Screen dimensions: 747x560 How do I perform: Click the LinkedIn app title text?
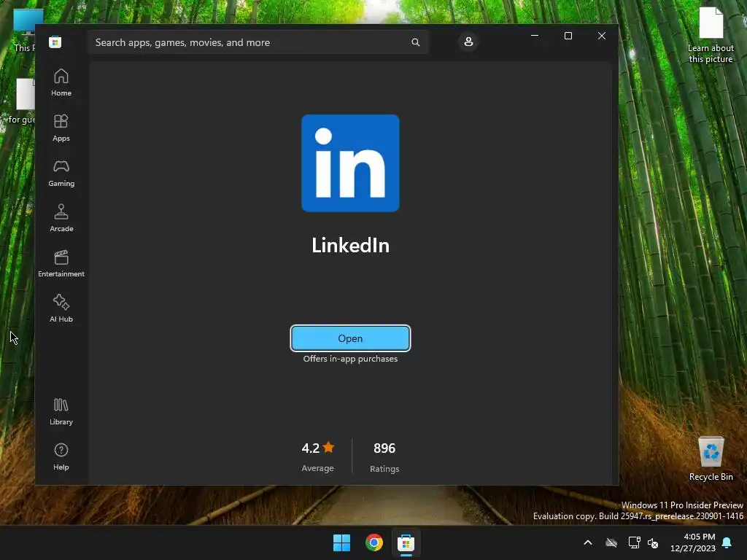[350, 246]
